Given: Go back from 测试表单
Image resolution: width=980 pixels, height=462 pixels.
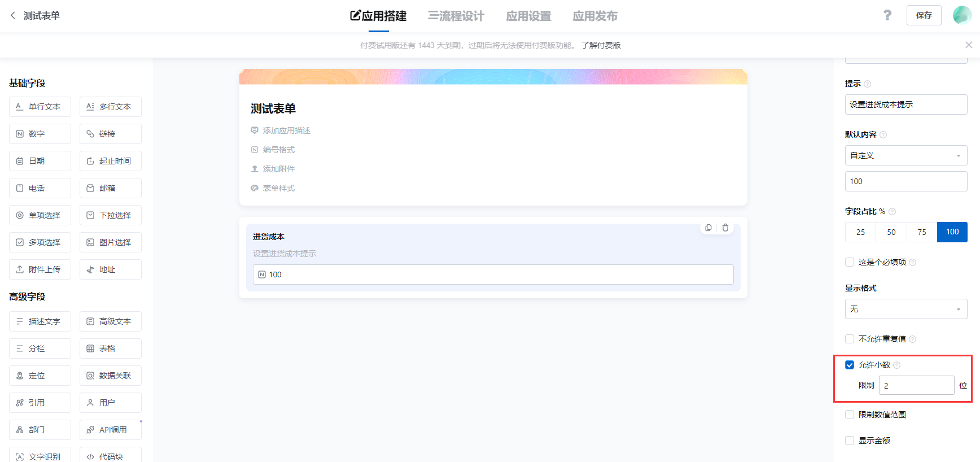Looking at the screenshot, I should (13, 15).
